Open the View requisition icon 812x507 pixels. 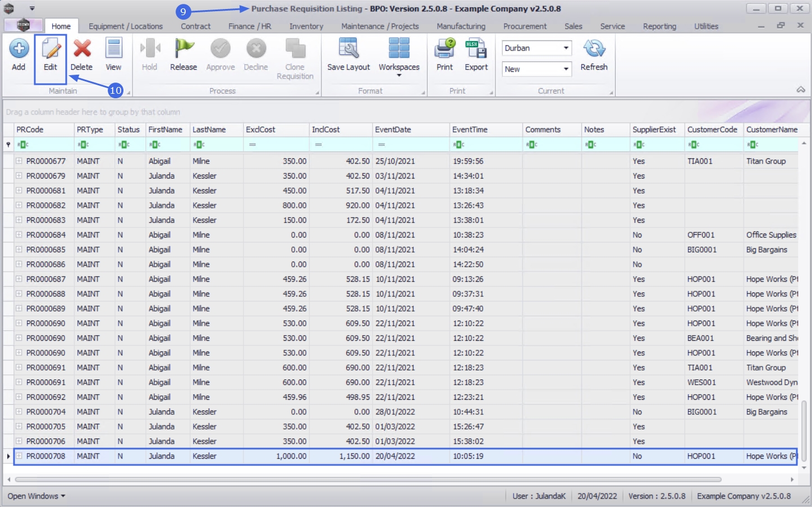click(113, 54)
